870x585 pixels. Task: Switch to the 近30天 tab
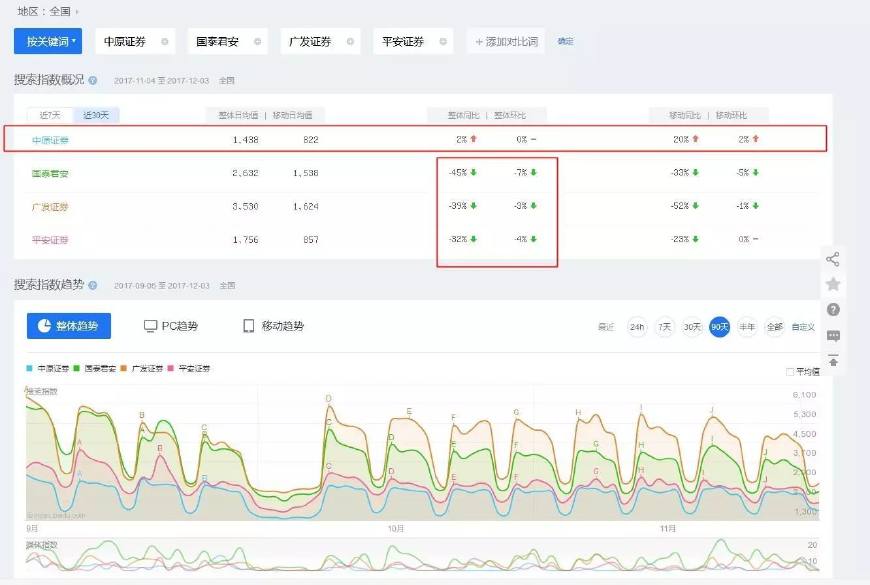96,115
